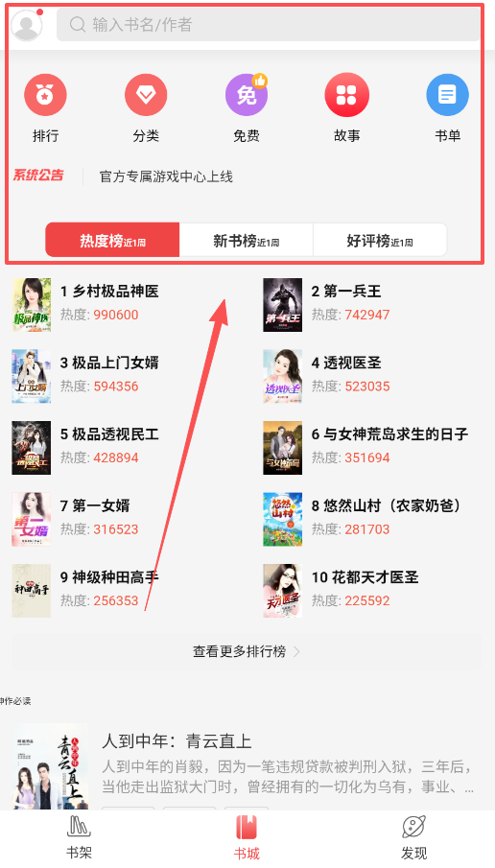495x868 pixels.
Task: Switch to 新书榜 tab
Action: [247, 240]
